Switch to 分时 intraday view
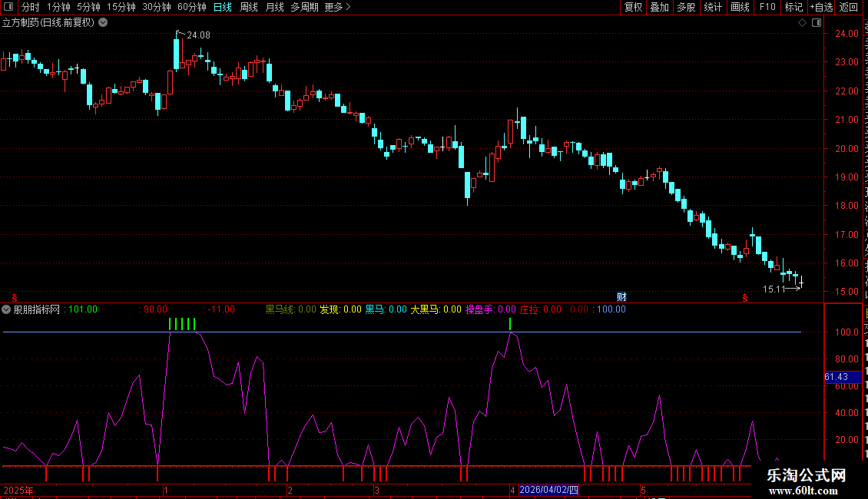868x499 pixels. pyautogui.click(x=31, y=7)
